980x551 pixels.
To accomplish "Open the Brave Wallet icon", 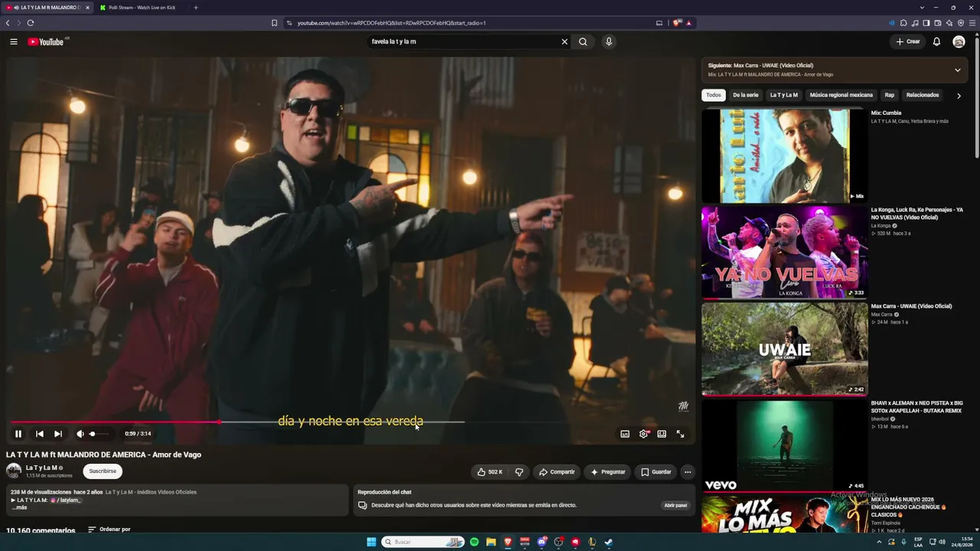I will 938,23.
